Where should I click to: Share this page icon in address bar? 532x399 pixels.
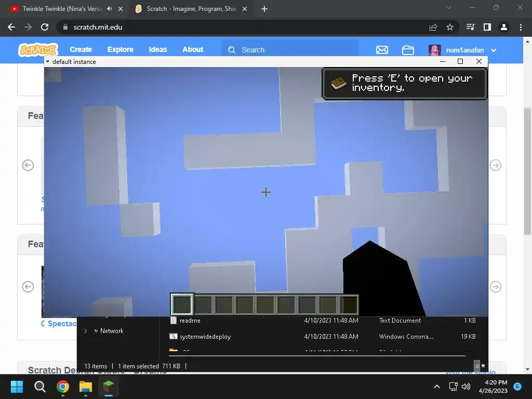pos(433,27)
